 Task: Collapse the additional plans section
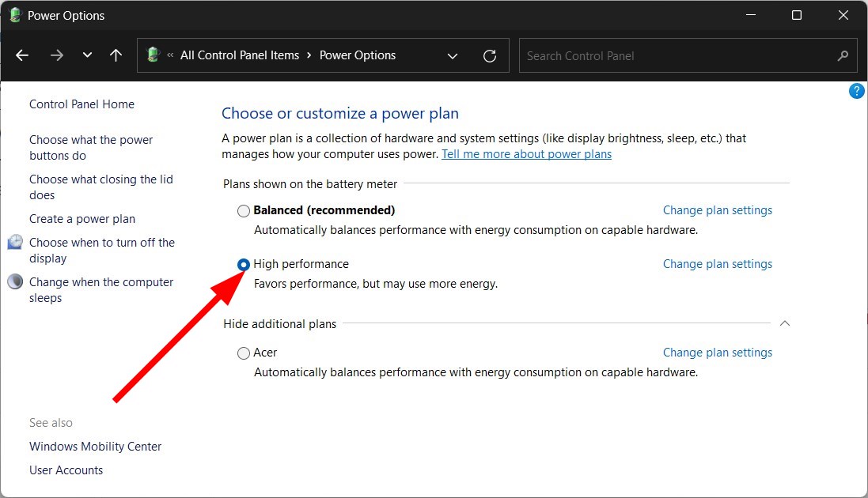tap(784, 323)
